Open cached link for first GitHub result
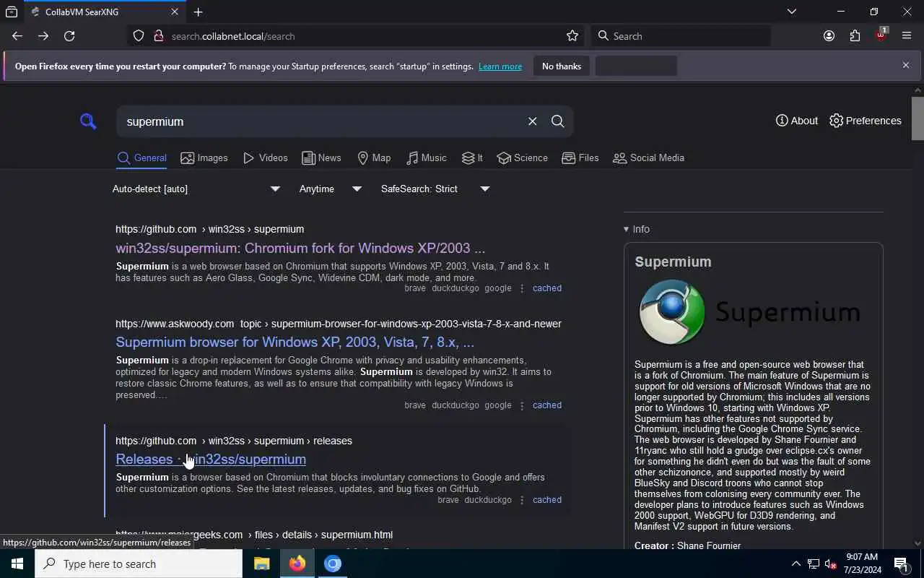Viewport: 924px width, 578px height. 546,288
